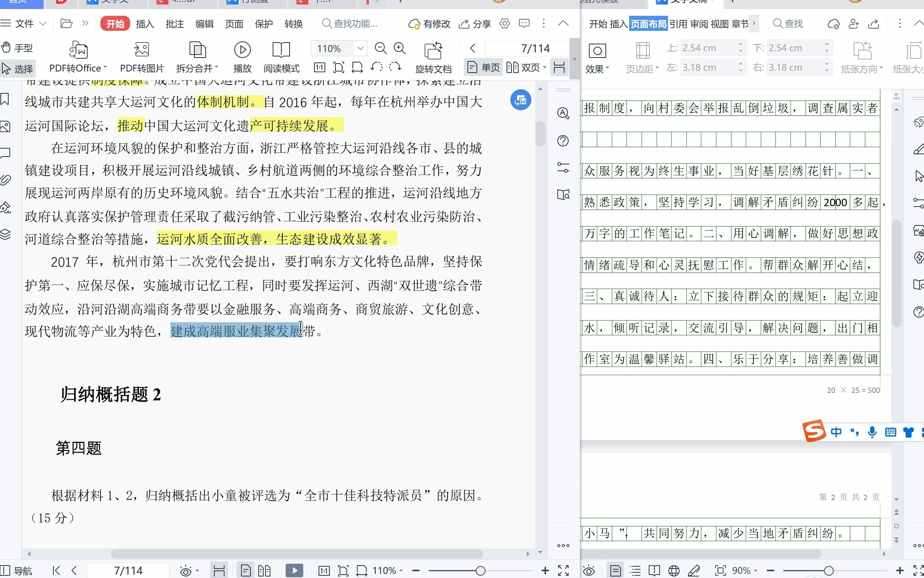Image resolution: width=924 pixels, height=578 pixels.
Task: Click 查找 search in Writer window
Action: click(787, 24)
